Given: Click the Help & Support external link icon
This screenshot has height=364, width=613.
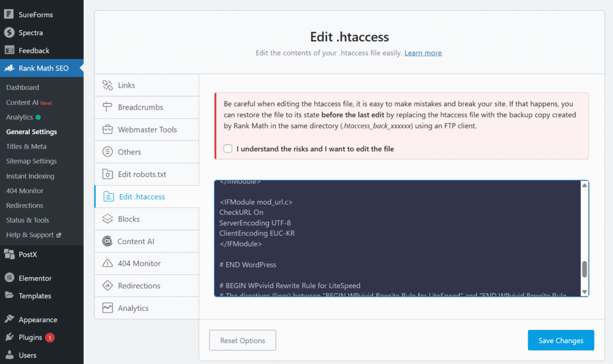Looking at the screenshot, I should click(59, 235).
